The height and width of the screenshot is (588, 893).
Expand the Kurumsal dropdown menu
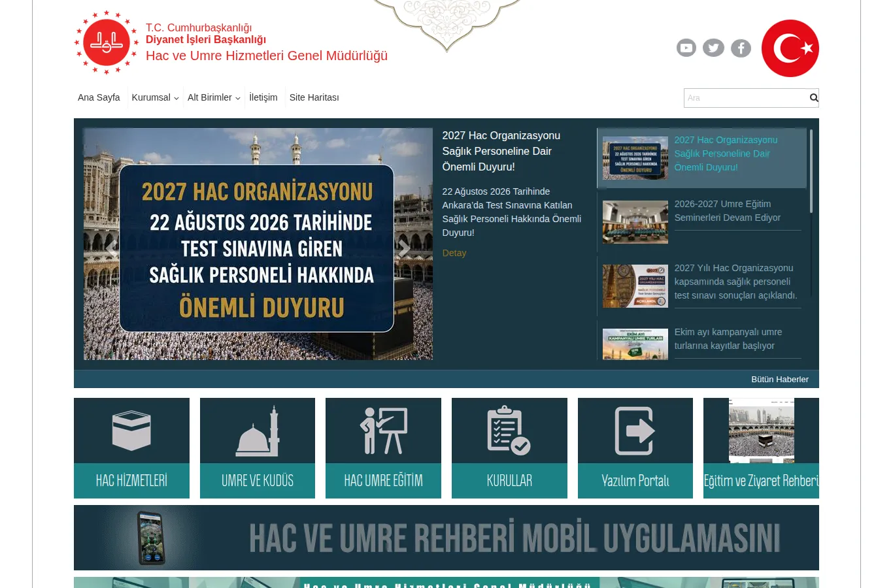155,97
